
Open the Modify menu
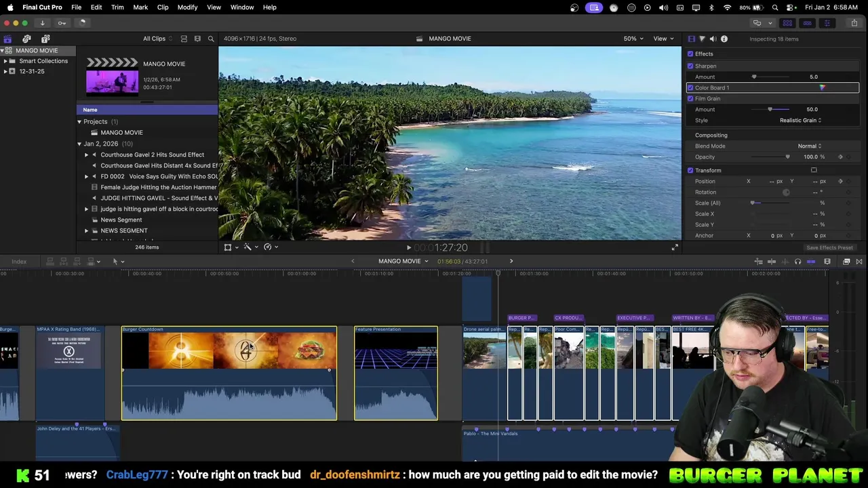pos(187,7)
